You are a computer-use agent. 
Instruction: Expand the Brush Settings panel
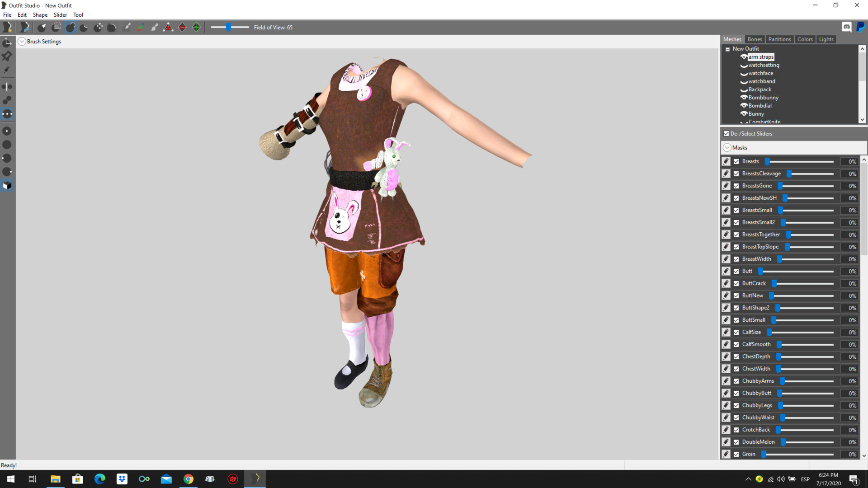22,42
